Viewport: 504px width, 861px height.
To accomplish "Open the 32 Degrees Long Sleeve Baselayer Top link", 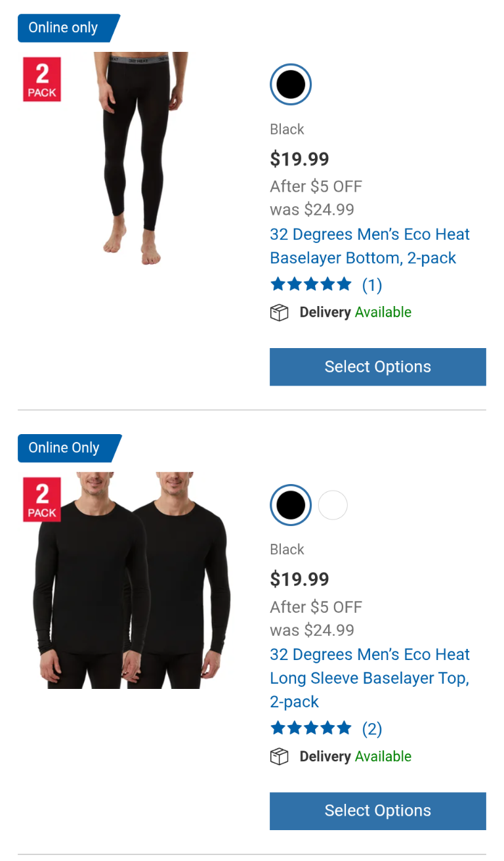I will tap(370, 678).
